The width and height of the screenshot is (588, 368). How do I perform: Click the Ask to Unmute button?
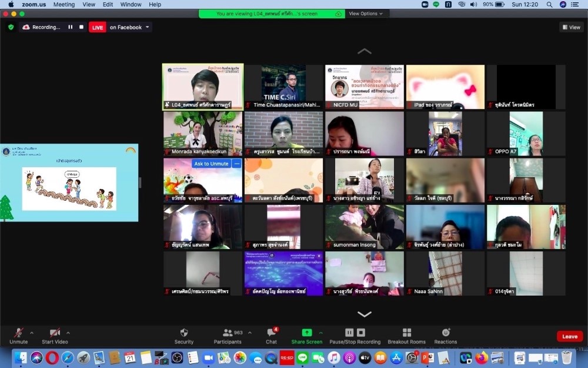(x=211, y=164)
